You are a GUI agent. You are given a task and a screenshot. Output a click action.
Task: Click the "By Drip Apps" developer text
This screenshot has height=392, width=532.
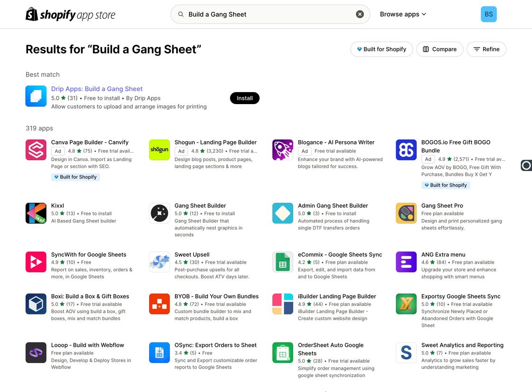click(x=143, y=98)
